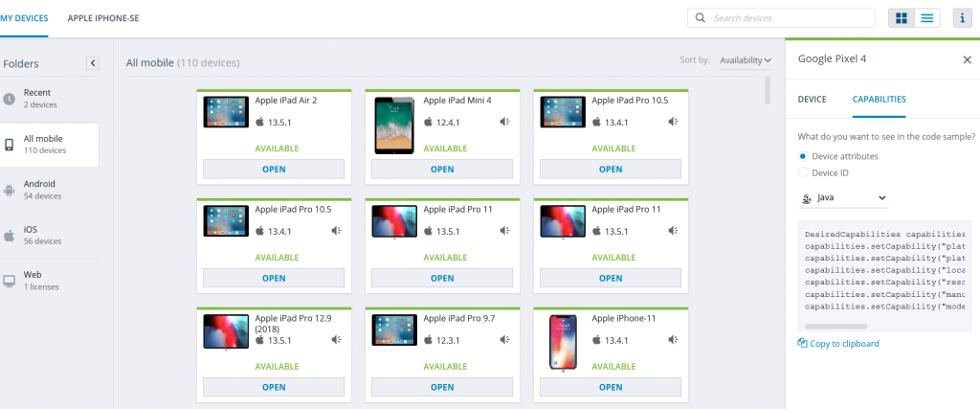
Task: Switch to the Device tab
Action: pos(812,99)
